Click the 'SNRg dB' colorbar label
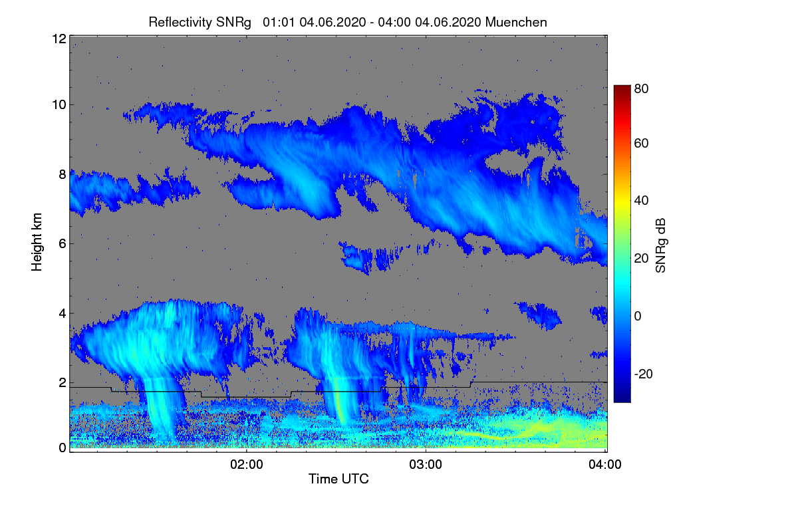The height and width of the screenshot is (532, 798). [x=660, y=245]
